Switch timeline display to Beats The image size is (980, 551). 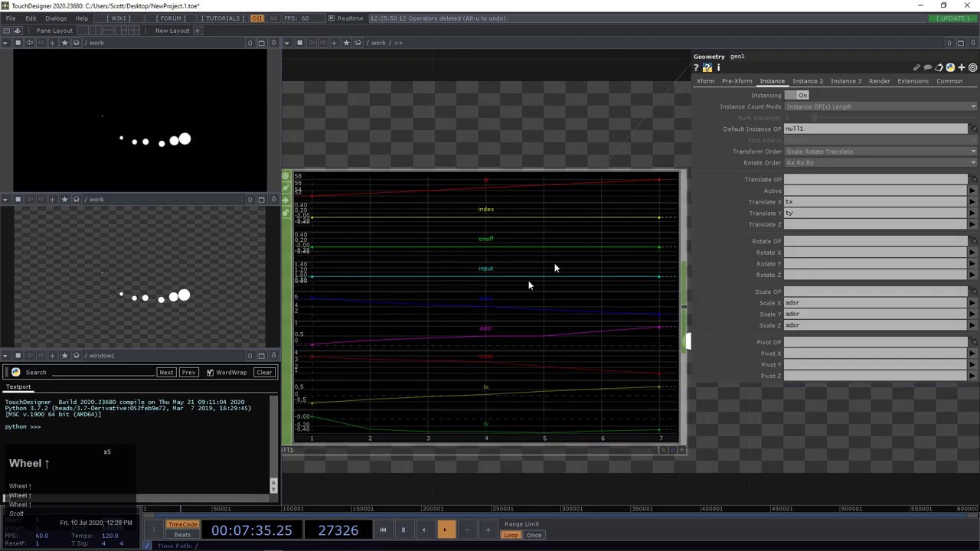point(182,535)
